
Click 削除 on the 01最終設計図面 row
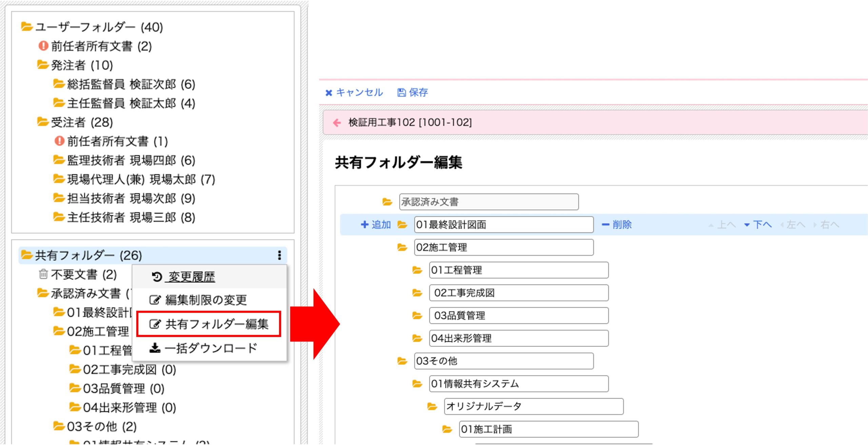(616, 225)
